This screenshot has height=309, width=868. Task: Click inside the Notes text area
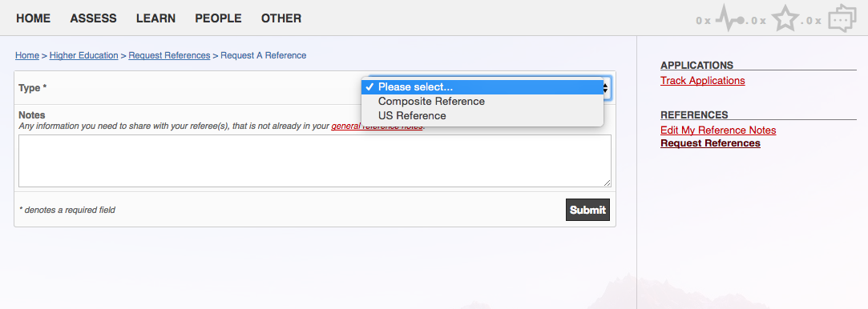315,161
